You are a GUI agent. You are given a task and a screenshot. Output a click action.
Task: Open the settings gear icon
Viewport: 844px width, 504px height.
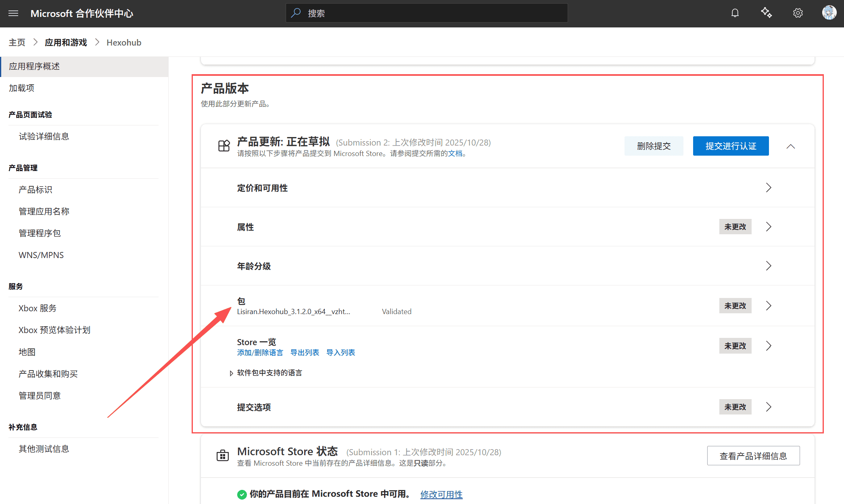798,13
